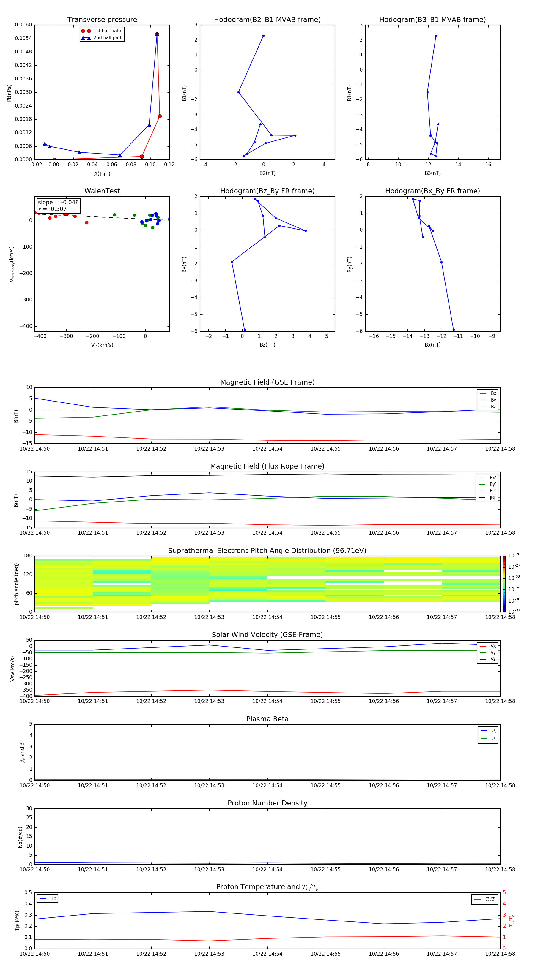This screenshot has width=535, height=980.
Task: Click the 'Proton Number Density' title
Action: point(267,803)
